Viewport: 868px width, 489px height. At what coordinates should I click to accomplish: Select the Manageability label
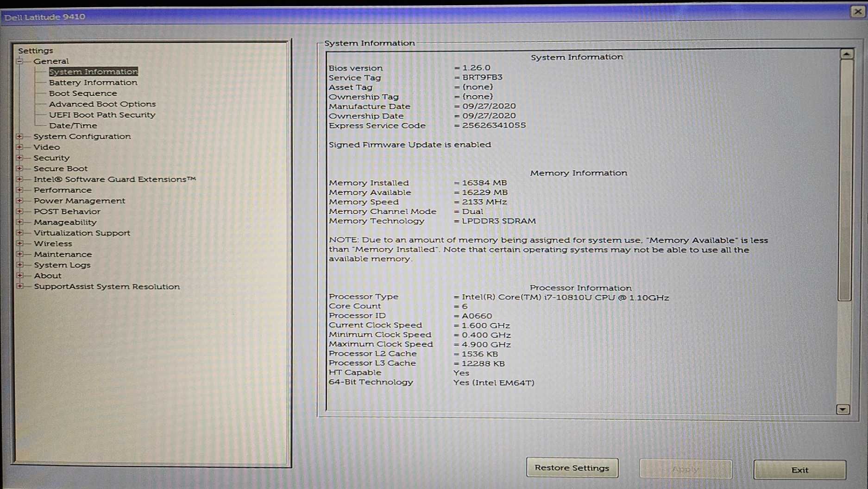65,222
